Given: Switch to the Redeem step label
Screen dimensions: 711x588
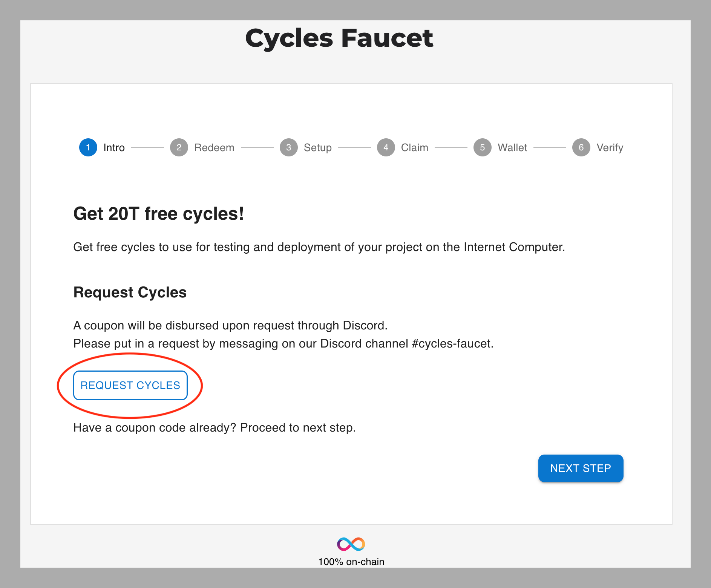Looking at the screenshot, I should (x=214, y=147).
